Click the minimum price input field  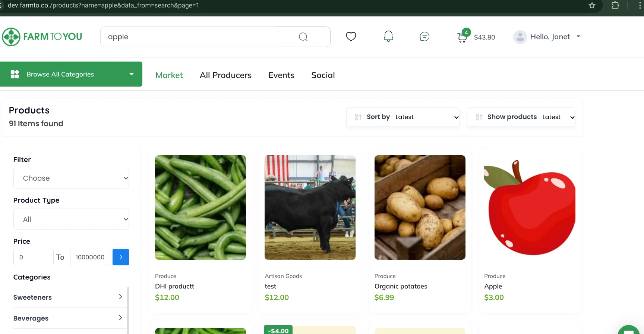pyautogui.click(x=34, y=257)
